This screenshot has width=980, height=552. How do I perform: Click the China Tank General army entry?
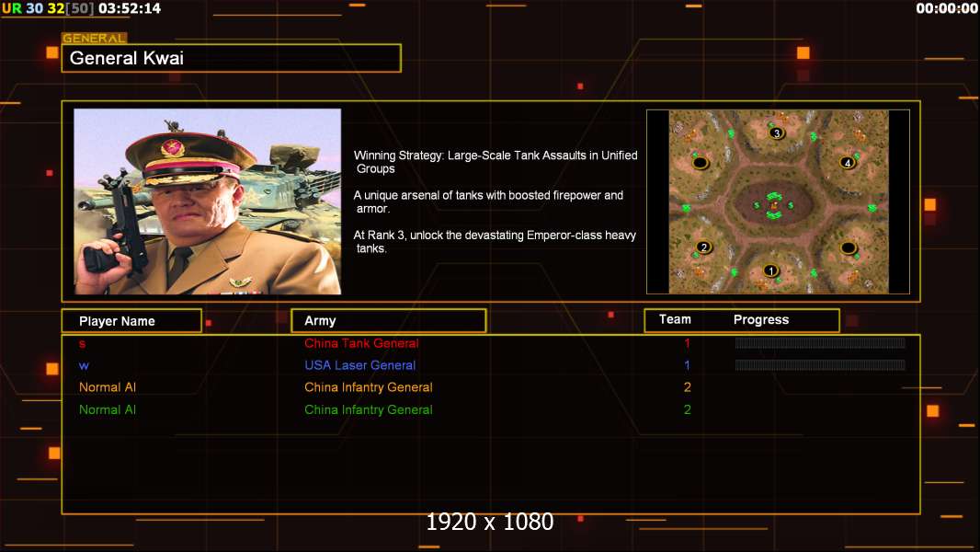tap(361, 343)
